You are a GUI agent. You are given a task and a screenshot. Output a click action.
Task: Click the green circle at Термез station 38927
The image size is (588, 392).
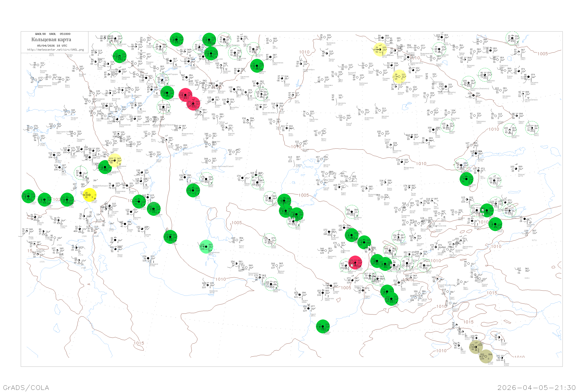[x=391, y=299]
